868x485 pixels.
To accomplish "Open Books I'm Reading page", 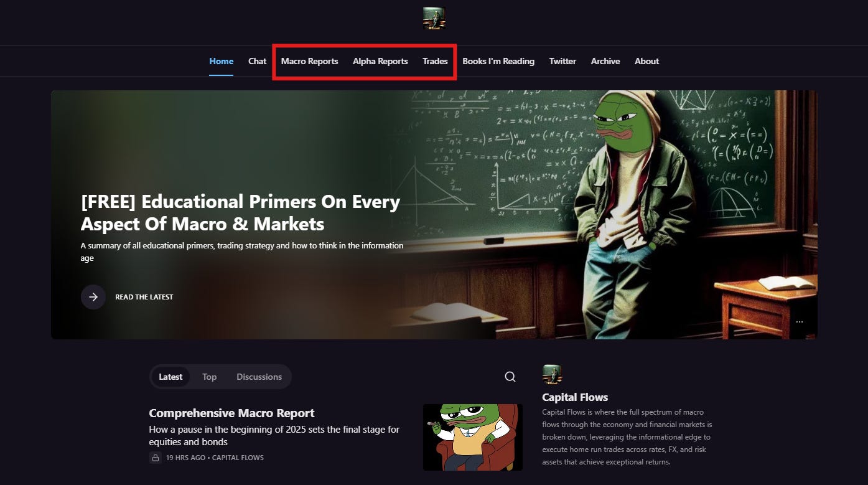I will pos(498,61).
